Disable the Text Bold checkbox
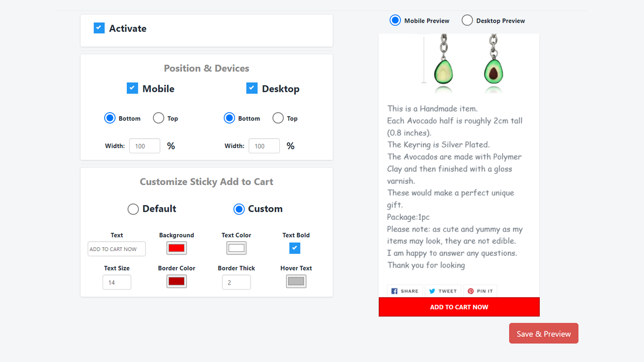This screenshot has width=644, height=362. click(295, 248)
